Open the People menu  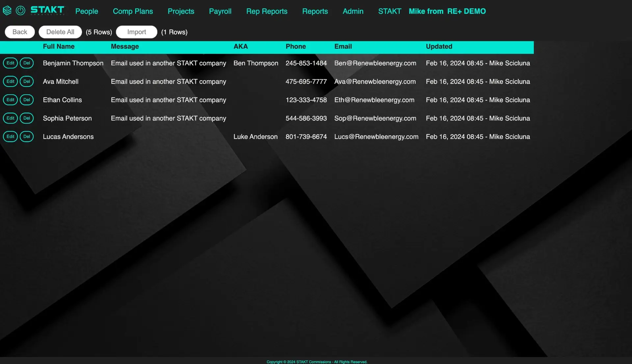pyautogui.click(x=87, y=11)
